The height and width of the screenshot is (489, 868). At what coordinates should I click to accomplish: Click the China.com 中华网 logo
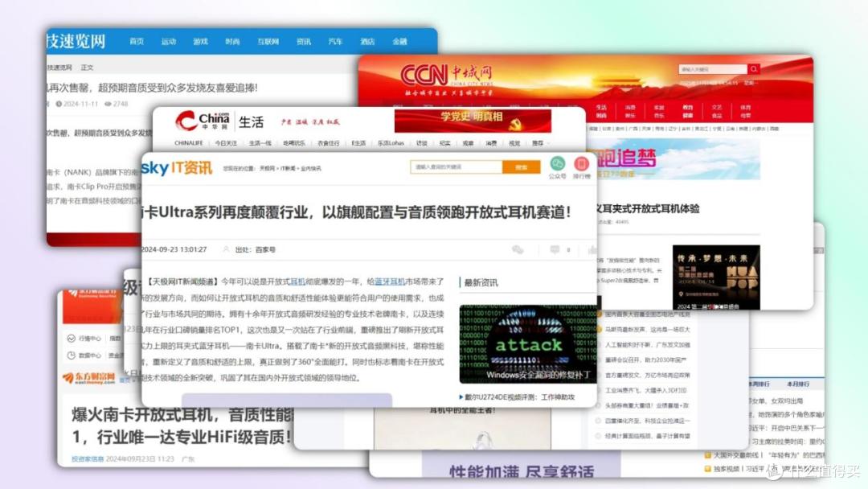(202, 121)
